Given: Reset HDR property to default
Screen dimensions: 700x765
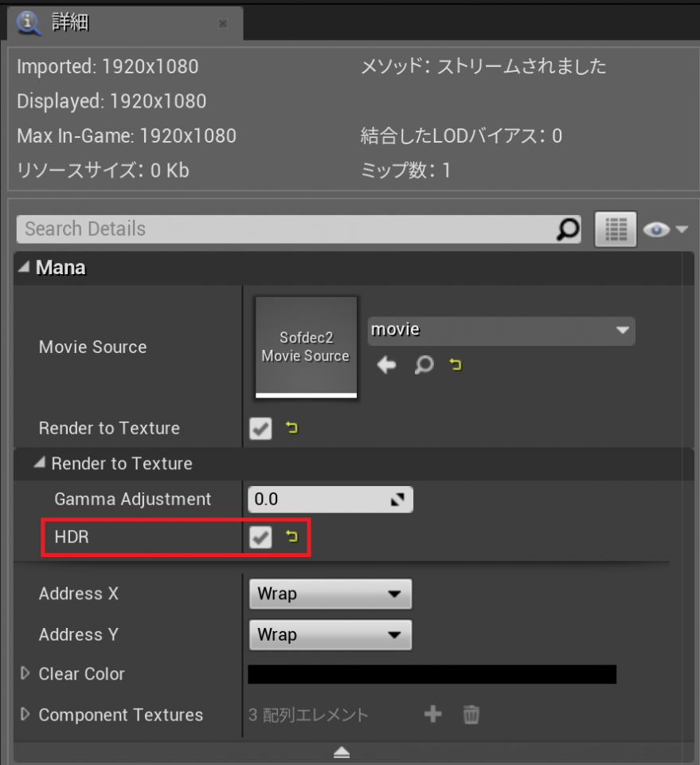Looking at the screenshot, I should coord(291,536).
